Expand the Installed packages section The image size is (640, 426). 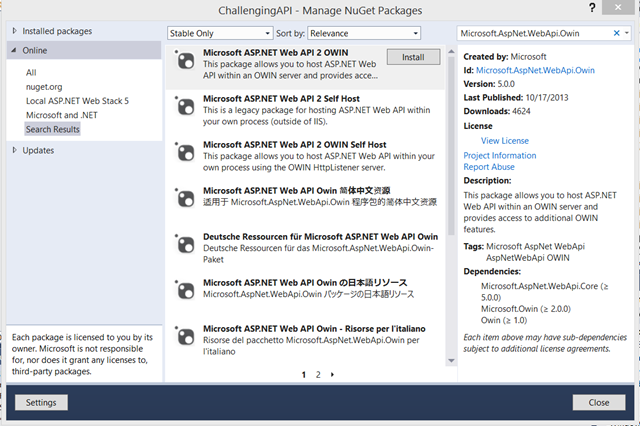[x=15, y=31]
